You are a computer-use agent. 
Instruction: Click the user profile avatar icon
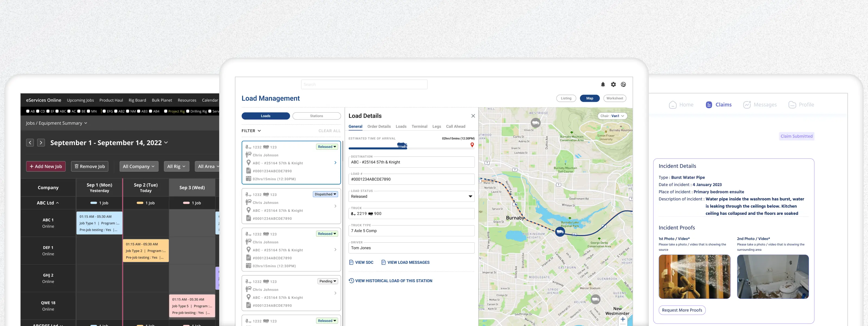[x=623, y=84]
